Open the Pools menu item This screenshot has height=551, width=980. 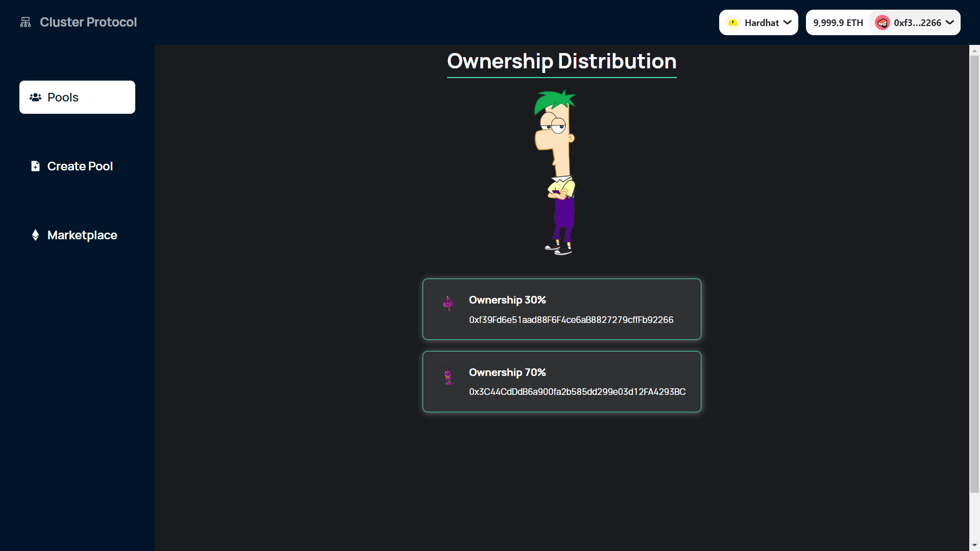point(77,97)
